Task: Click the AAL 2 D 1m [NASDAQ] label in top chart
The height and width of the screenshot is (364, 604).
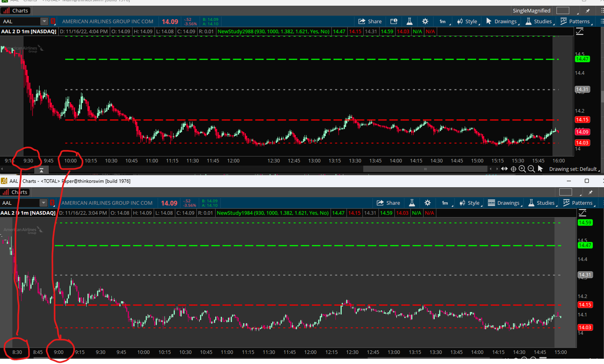Action: click(x=28, y=32)
